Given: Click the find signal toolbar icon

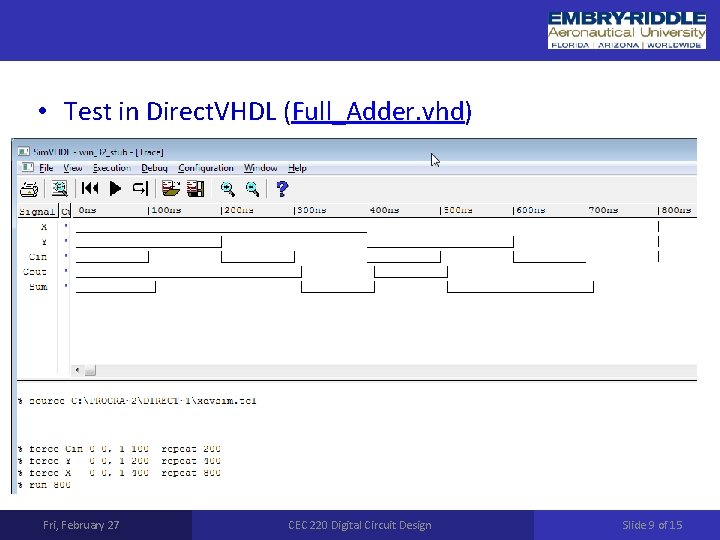Looking at the screenshot, I should click(x=59, y=189).
